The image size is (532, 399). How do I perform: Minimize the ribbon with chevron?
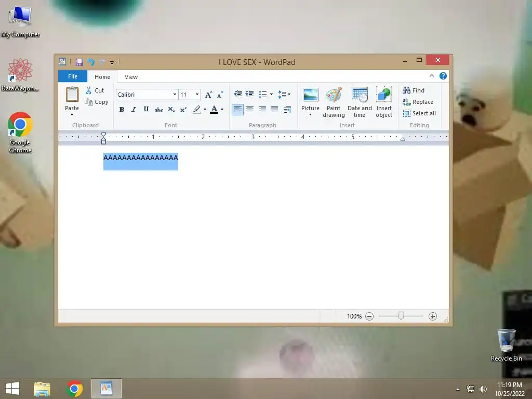[x=432, y=76]
